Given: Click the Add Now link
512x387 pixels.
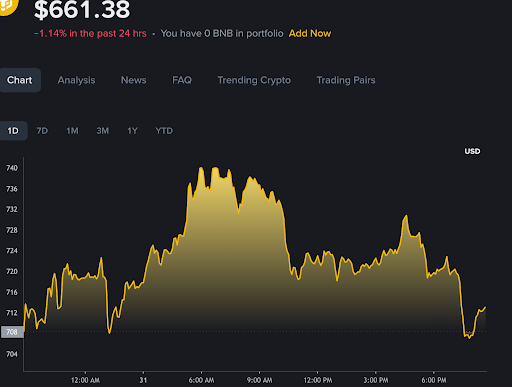Looking at the screenshot, I should coord(310,33).
